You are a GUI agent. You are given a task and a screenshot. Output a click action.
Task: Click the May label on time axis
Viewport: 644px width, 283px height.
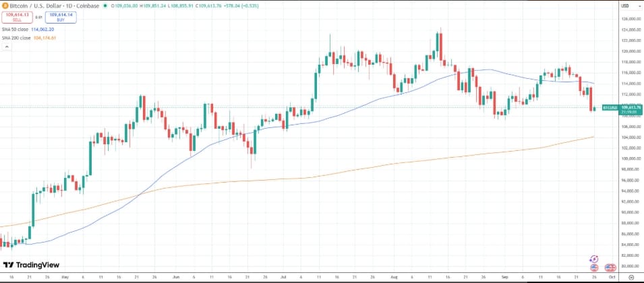pyautogui.click(x=65, y=277)
